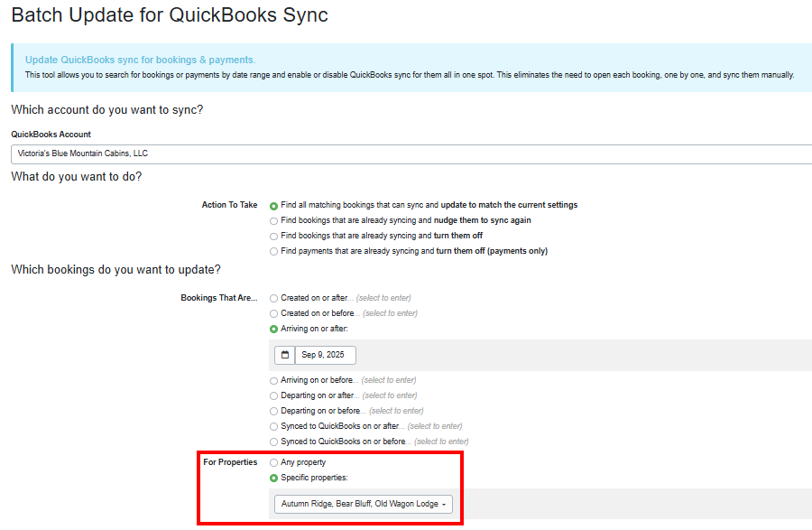812x530 pixels.
Task: Click the calendar icon beside the date
Action: click(283, 355)
